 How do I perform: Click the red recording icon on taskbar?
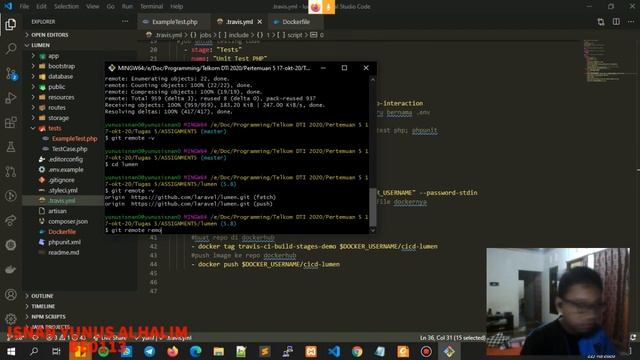[x=426, y=351]
